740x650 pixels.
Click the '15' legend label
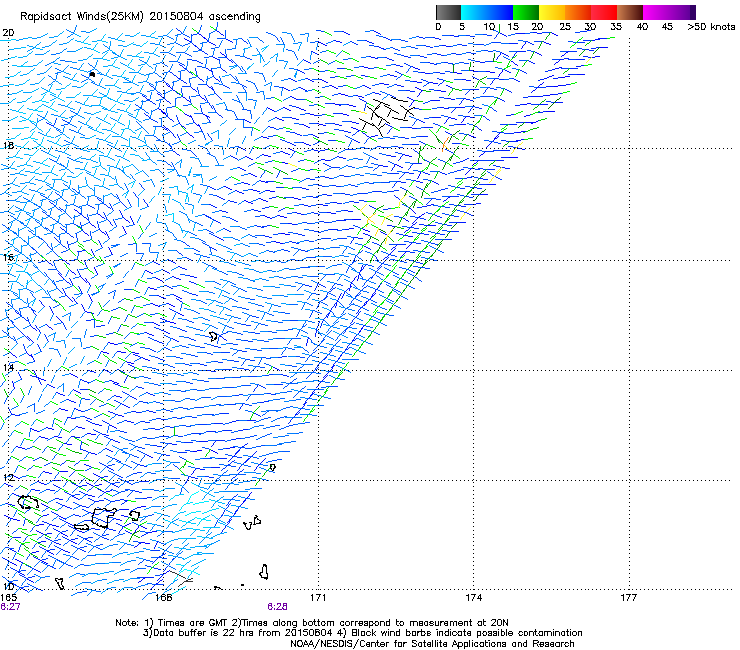point(513,27)
